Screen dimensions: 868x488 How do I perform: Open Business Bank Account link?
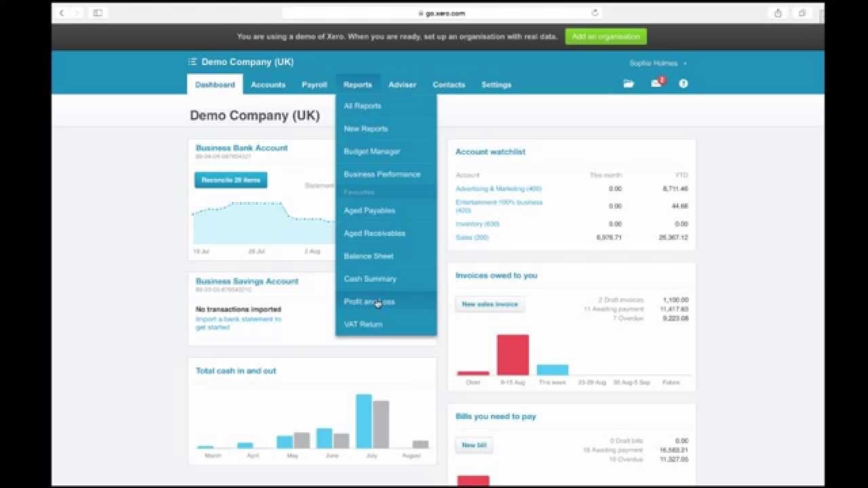(241, 148)
